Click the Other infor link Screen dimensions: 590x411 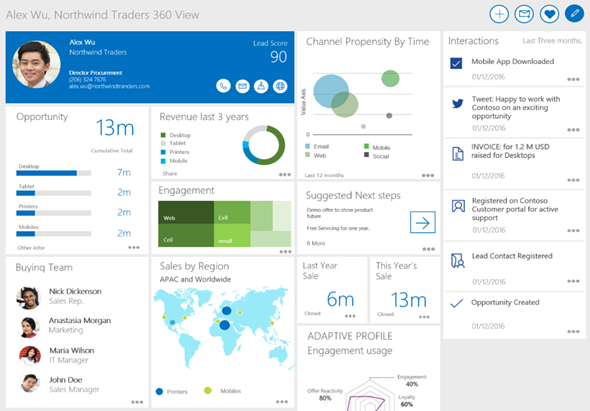(x=31, y=248)
